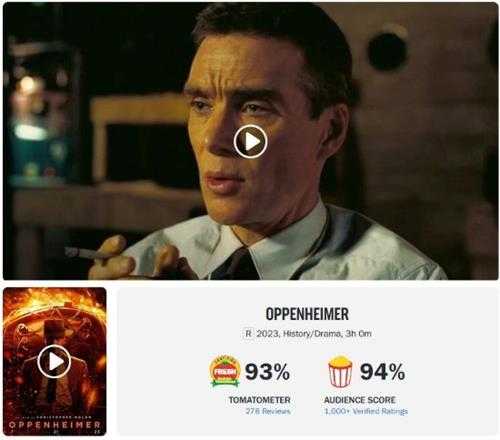Image resolution: width=500 pixels, height=440 pixels.
Task: Open the AUDIENCE SCORE label
Action: 360,400
